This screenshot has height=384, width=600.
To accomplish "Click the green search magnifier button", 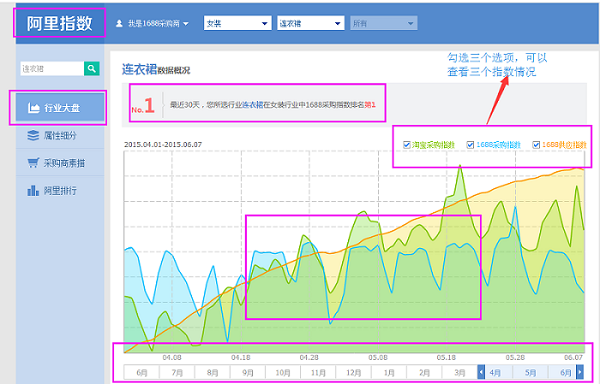I will pyautogui.click(x=91, y=68).
